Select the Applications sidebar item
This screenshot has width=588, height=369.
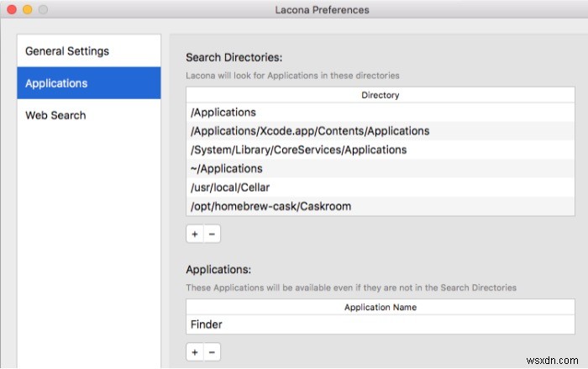(88, 83)
